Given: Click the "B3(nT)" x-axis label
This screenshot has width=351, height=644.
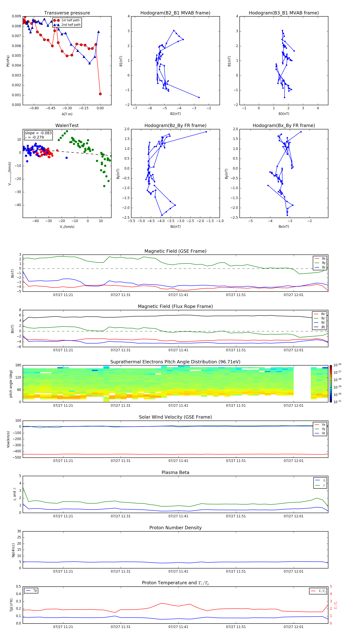Looking at the screenshot, I should click(284, 114).
